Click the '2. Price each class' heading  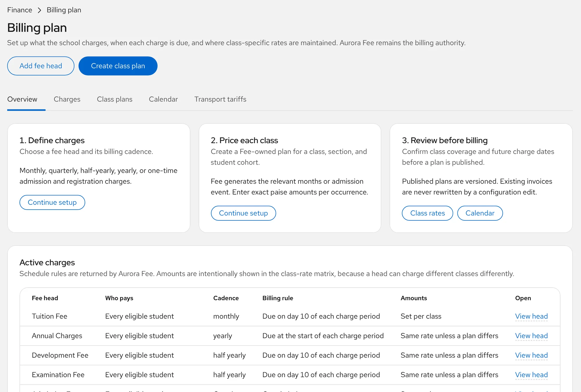(244, 140)
